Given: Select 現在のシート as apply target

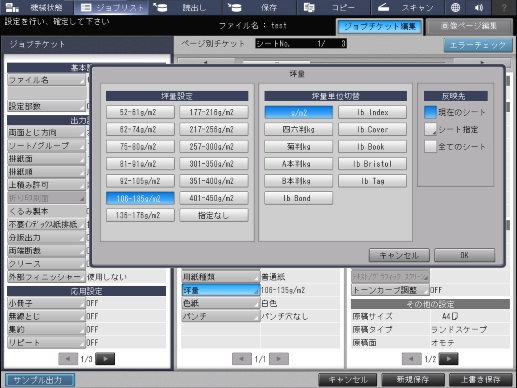Looking at the screenshot, I should [430, 112].
